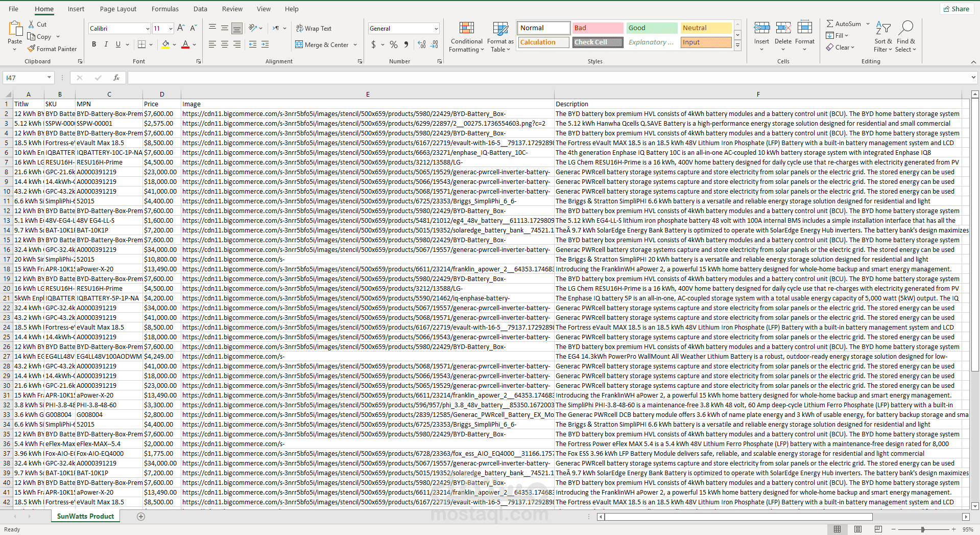This screenshot has width=980, height=535.
Task: Toggle Middle Align
Action: tap(225, 28)
